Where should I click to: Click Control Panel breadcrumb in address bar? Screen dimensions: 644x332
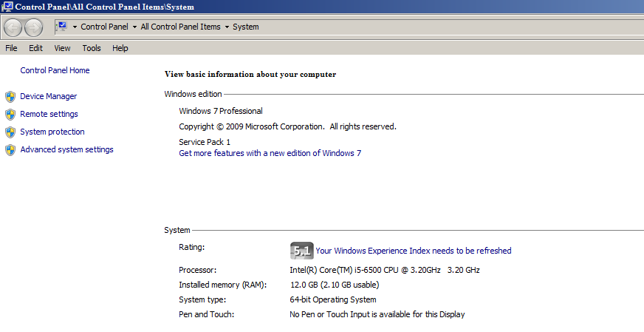(x=104, y=27)
